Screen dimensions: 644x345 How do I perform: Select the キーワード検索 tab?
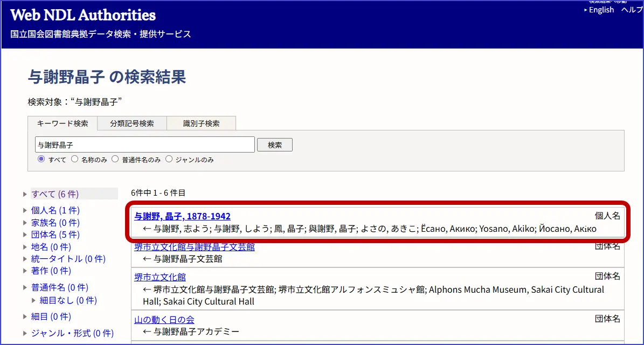coord(63,123)
